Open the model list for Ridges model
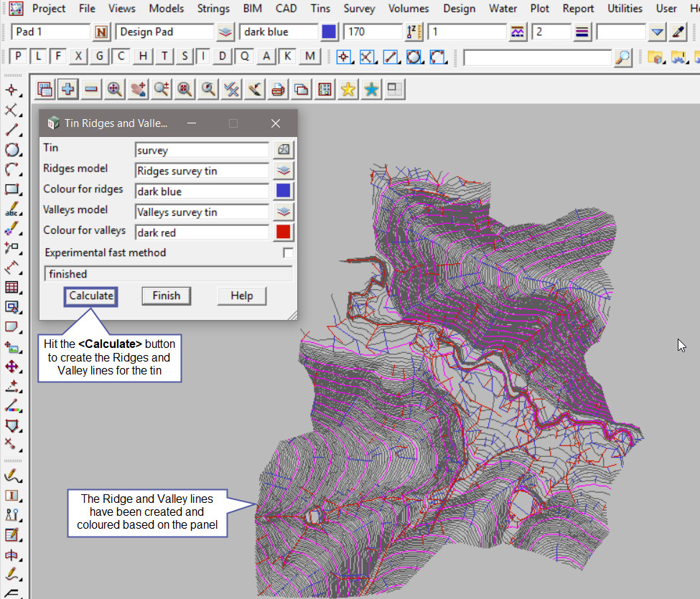The height and width of the screenshot is (599, 700). click(x=284, y=171)
